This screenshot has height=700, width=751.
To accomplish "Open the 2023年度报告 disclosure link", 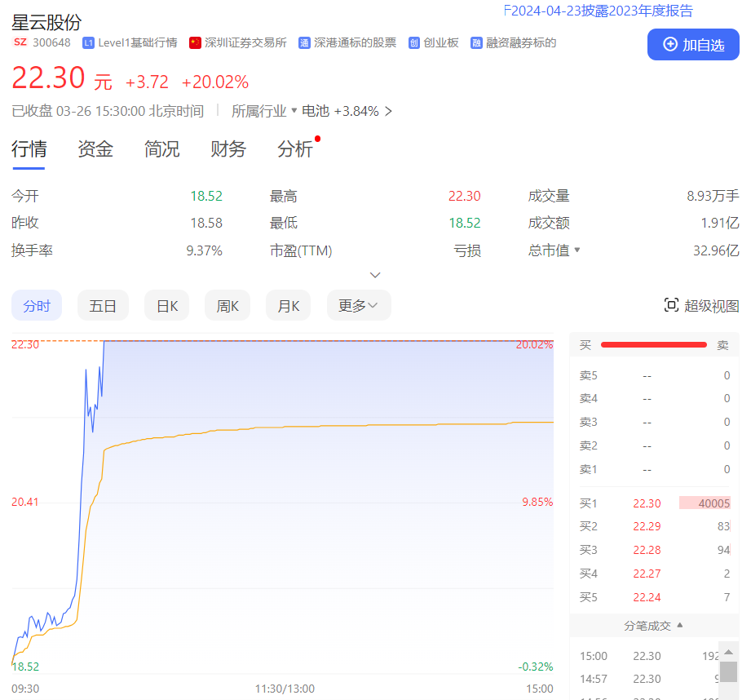I will point(599,11).
